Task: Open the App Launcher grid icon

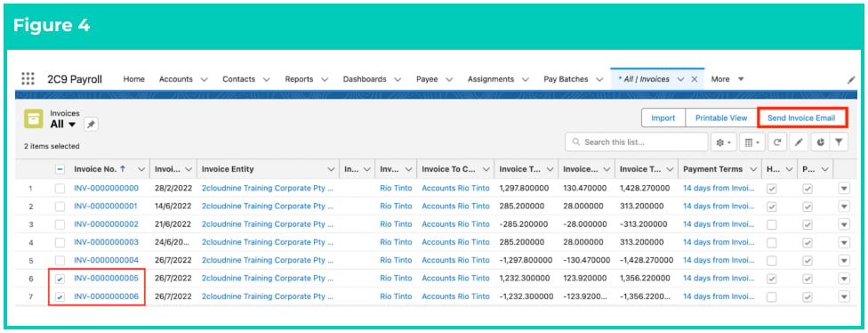Action: point(28,78)
